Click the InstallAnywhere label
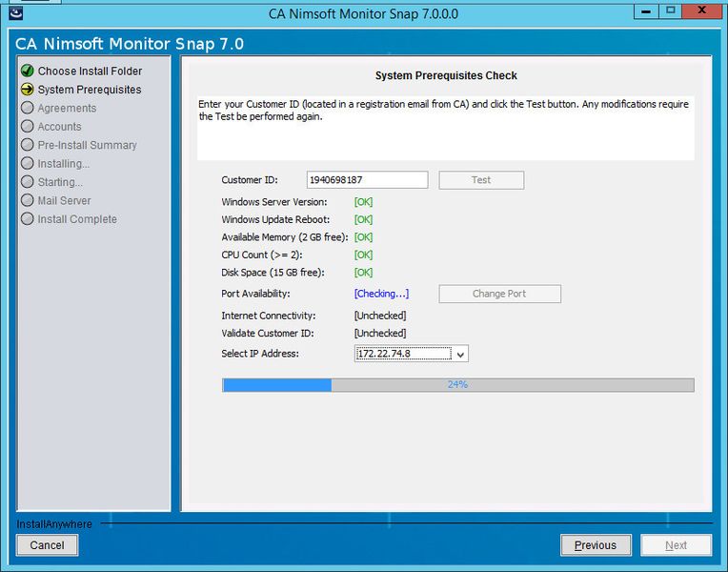Screen dimensions: 728x572 pos(54,524)
